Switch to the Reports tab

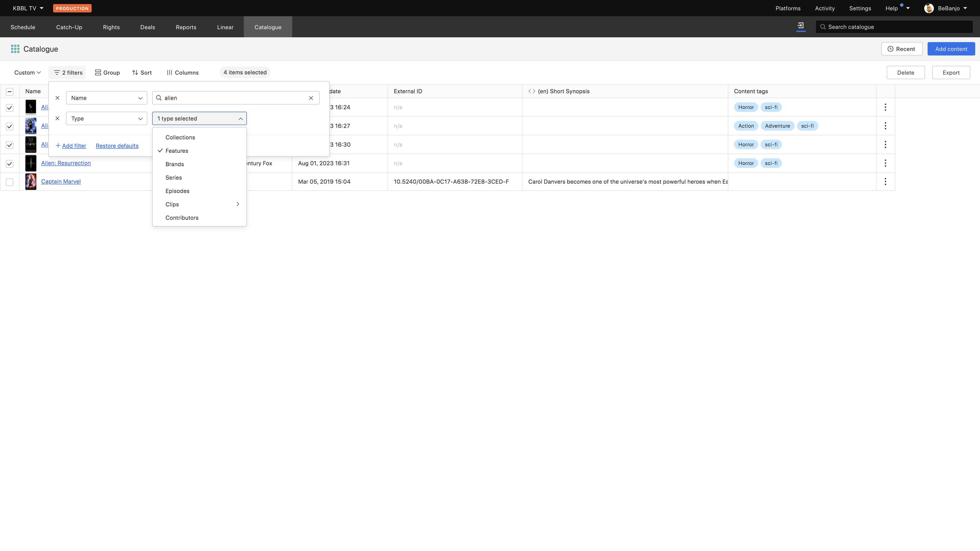[x=186, y=27]
